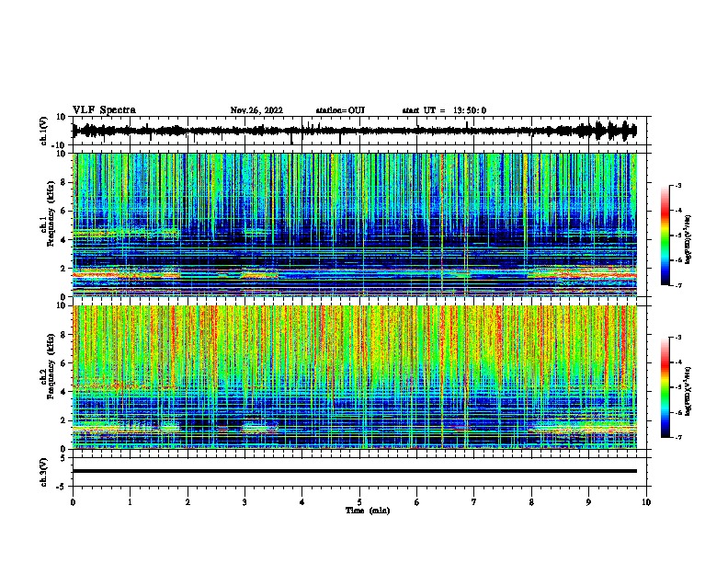Click the "6" kHz tick on ch.1 frequency axis
This screenshot has width=728, height=563.
tap(64, 211)
